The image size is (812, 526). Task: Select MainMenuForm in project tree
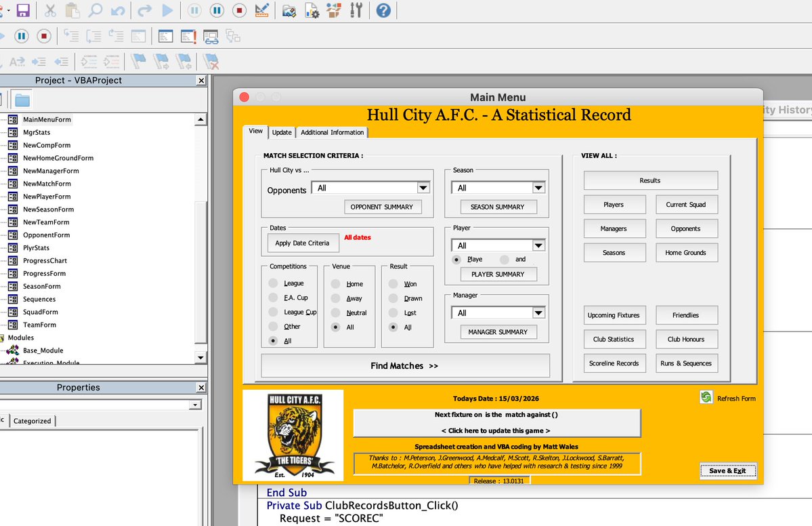47,119
